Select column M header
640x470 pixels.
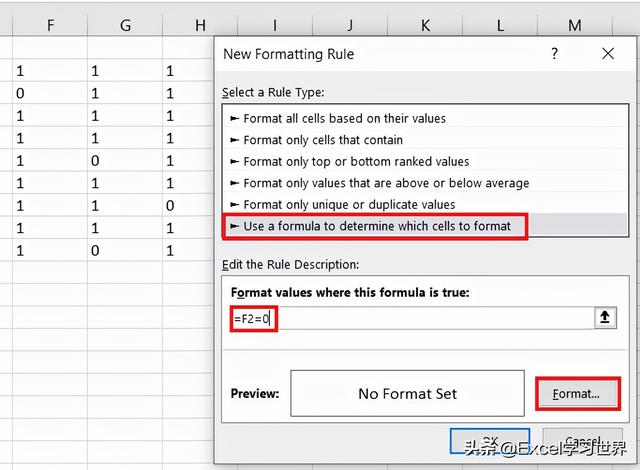coord(574,25)
